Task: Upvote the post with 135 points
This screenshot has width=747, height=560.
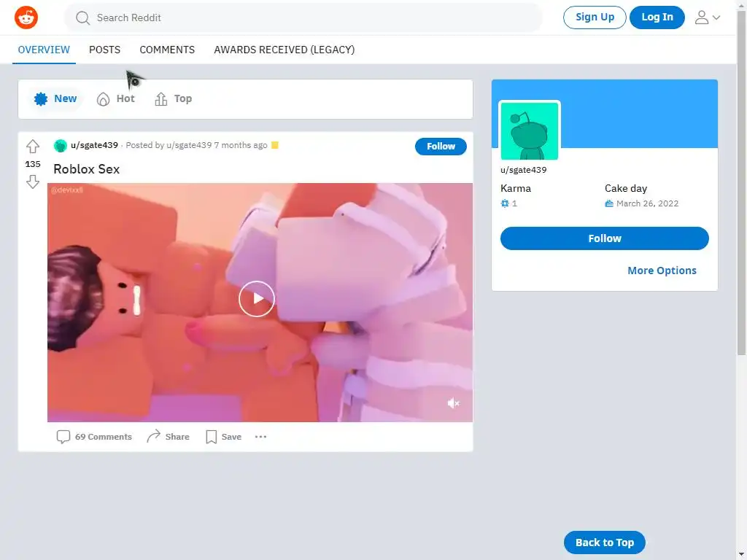Action: point(32,146)
